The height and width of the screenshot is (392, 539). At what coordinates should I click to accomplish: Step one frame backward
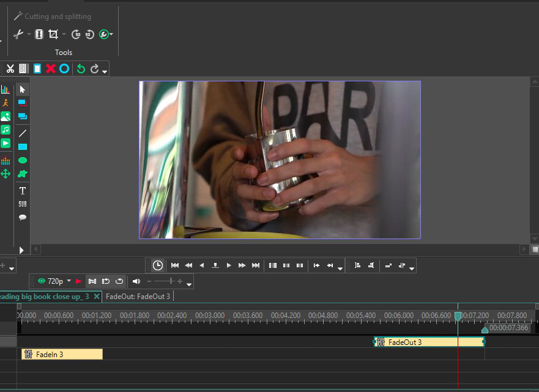tap(202, 265)
